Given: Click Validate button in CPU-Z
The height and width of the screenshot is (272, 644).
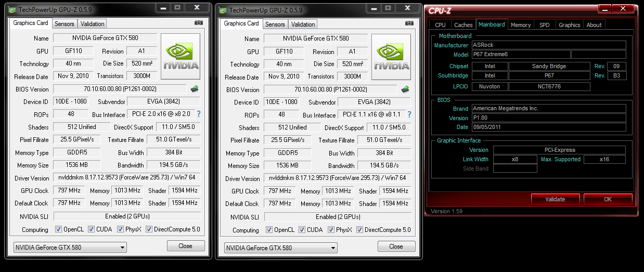Looking at the screenshot, I should click(555, 199).
